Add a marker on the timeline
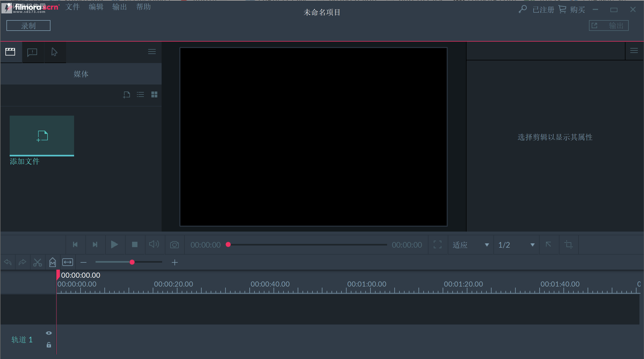644x359 pixels. 53,262
